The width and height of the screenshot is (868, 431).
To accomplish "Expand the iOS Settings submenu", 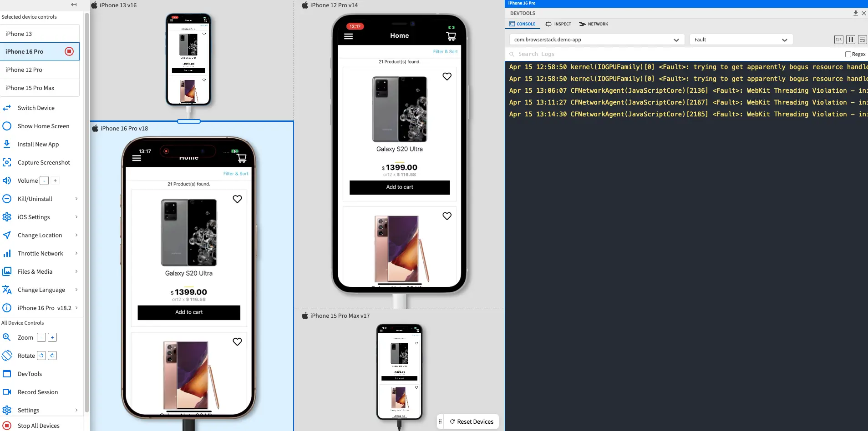I will point(76,217).
